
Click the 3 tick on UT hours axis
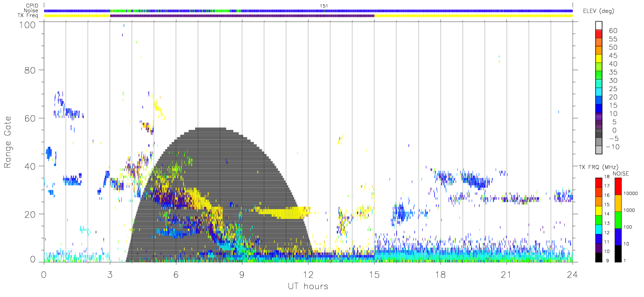(x=110, y=274)
